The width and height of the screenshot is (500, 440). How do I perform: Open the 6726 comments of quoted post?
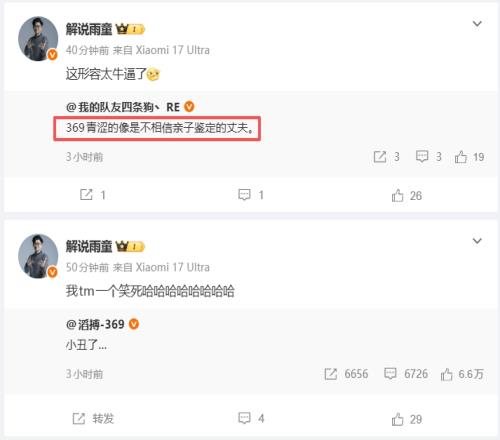point(406,374)
